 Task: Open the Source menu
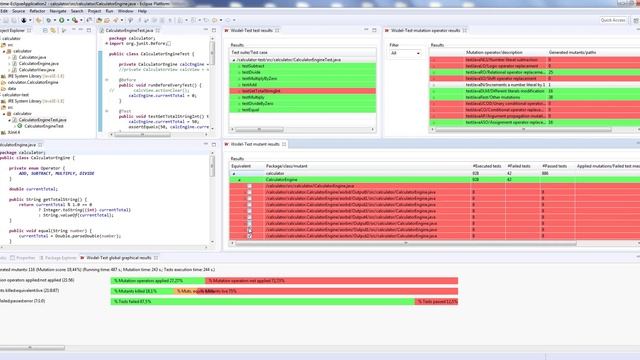(18, 11)
